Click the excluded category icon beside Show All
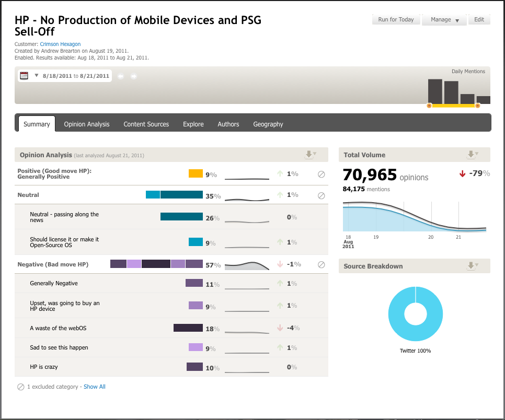 (x=20, y=387)
